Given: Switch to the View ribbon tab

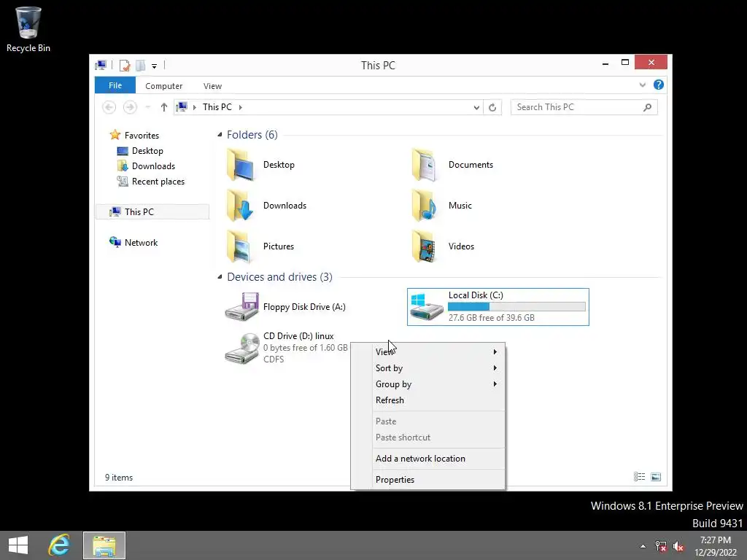Looking at the screenshot, I should pos(212,86).
